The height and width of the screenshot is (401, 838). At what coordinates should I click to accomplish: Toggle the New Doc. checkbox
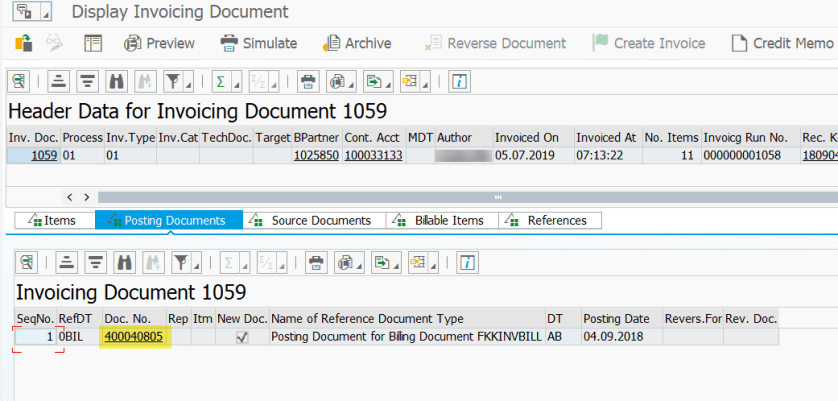point(242,337)
